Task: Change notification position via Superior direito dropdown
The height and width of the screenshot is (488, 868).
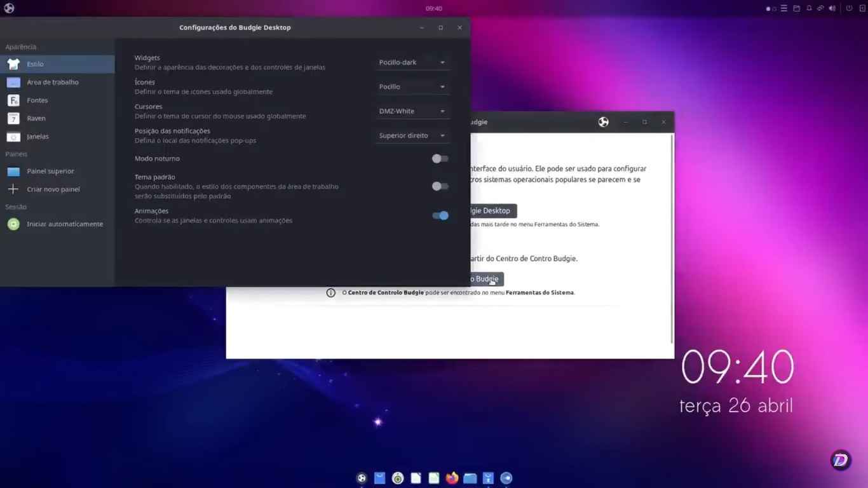Action: point(412,135)
